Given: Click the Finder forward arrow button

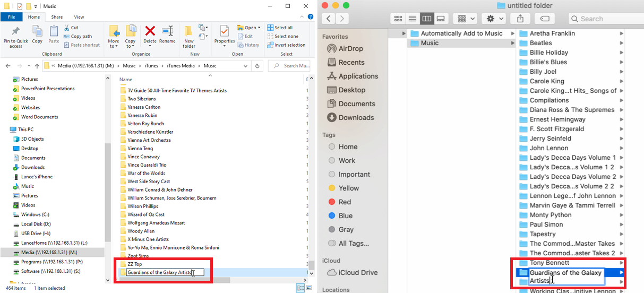Looking at the screenshot, I should coord(343,19).
